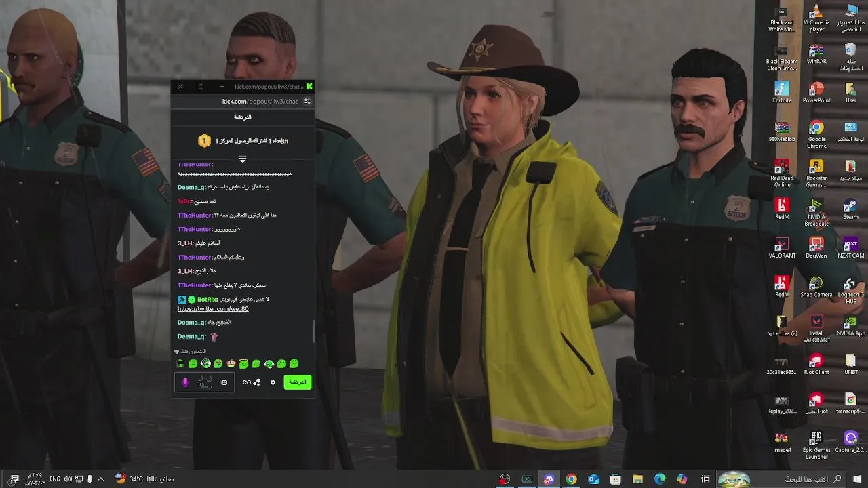The height and width of the screenshot is (488, 868).
Task: Select the Red Dead Online desktop icon
Action: tap(782, 174)
